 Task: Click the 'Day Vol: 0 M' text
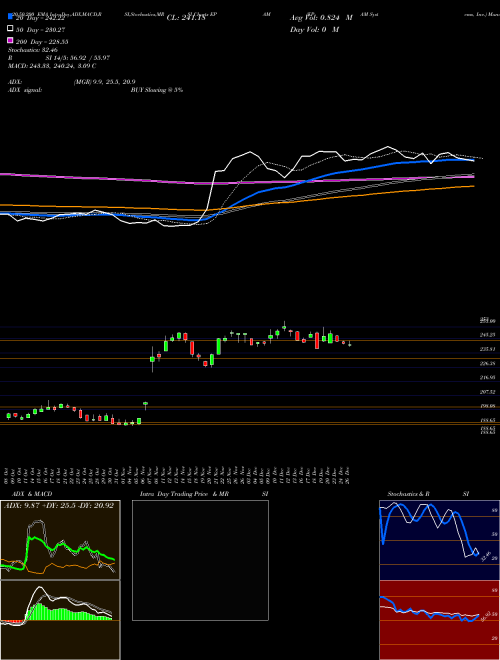pos(314,29)
